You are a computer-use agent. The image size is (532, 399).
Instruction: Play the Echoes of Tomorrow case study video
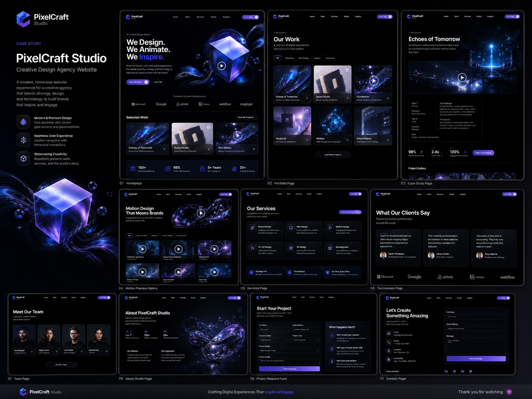(462, 78)
